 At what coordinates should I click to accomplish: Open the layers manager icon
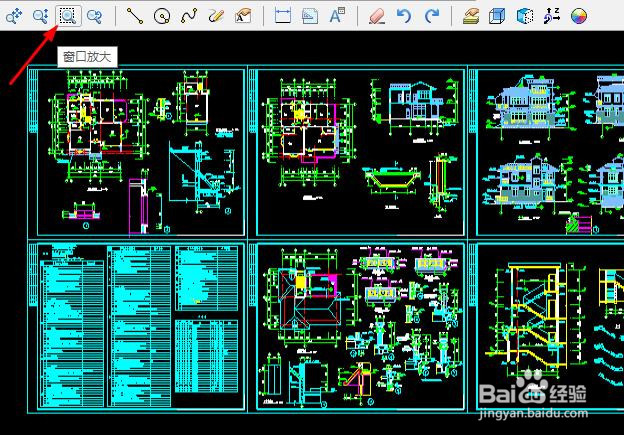tap(471, 16)
